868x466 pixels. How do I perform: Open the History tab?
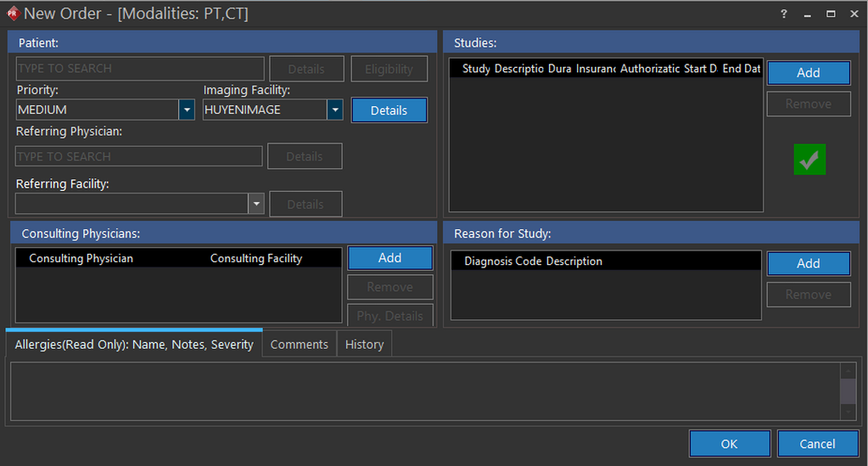(x=364, y=344)
